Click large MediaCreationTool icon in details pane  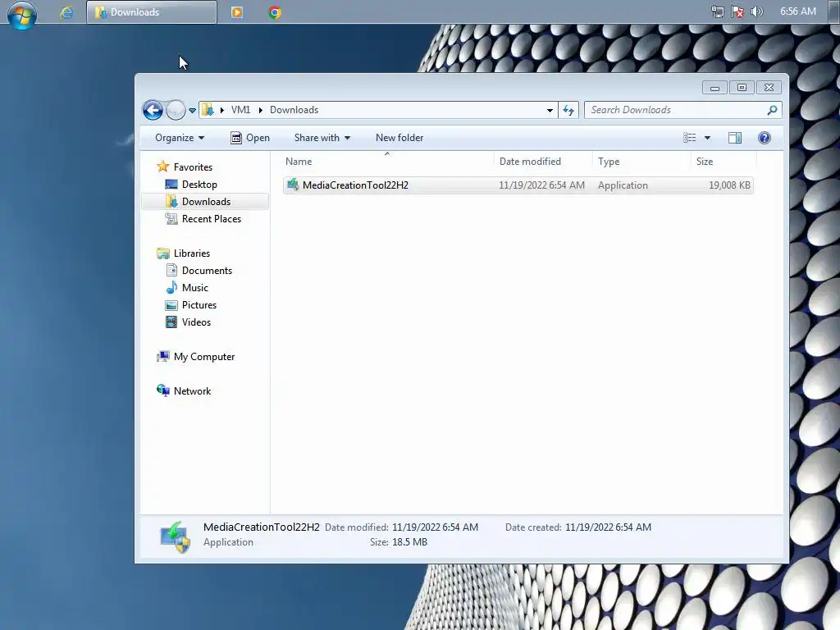coord(176,536)
